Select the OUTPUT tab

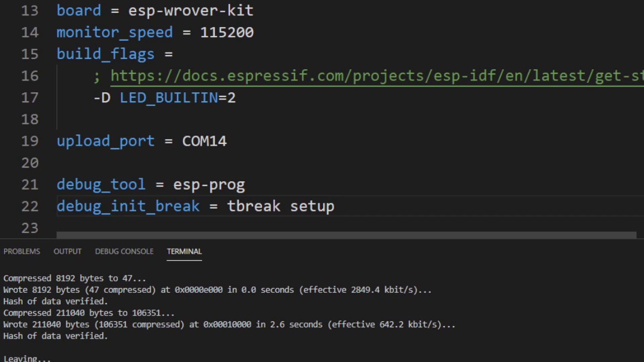[67, 251]
